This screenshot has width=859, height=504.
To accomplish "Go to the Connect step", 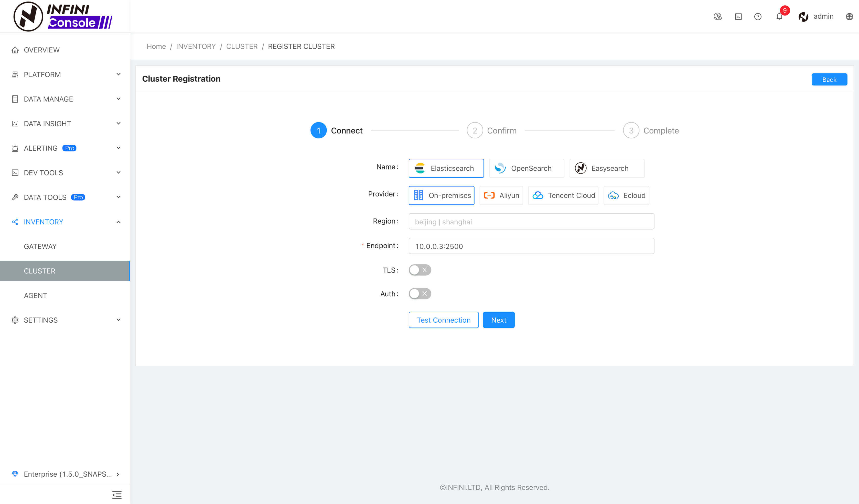I will 336,130.
